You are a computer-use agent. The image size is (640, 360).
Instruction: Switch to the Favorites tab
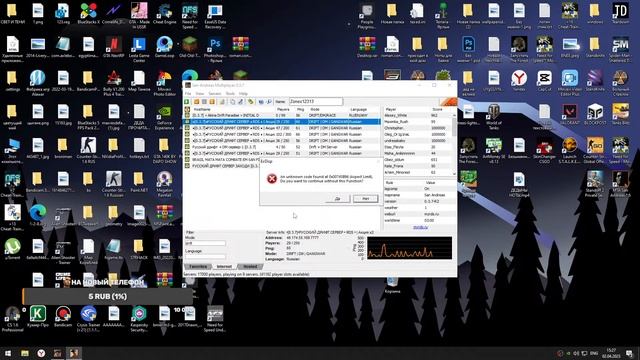pos(198,267)
